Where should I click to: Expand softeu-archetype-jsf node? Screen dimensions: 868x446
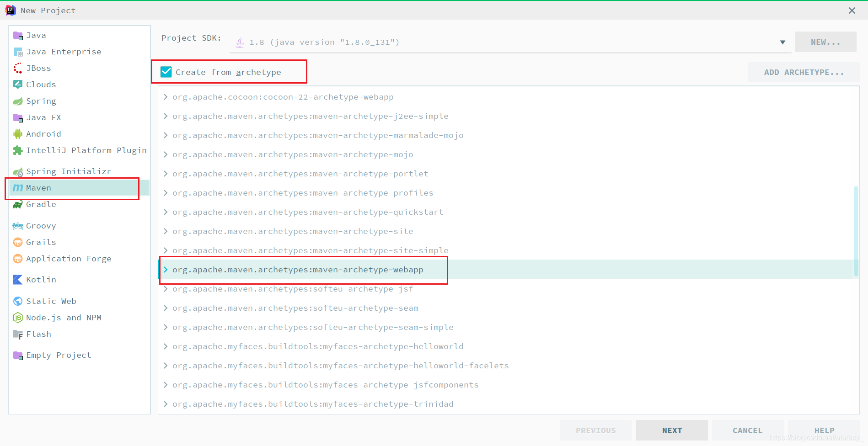tap(166, 289)
